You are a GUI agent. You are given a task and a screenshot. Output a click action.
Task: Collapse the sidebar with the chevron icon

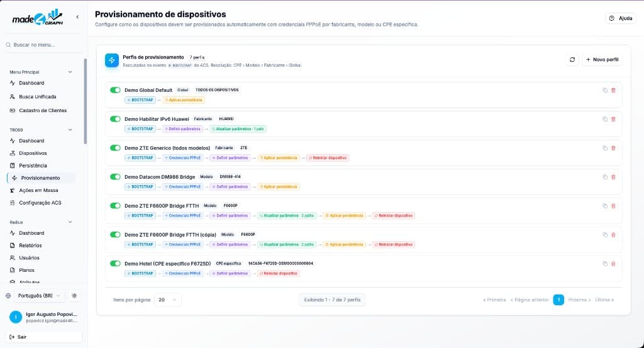pyautogui.click(x=77, y=17)
